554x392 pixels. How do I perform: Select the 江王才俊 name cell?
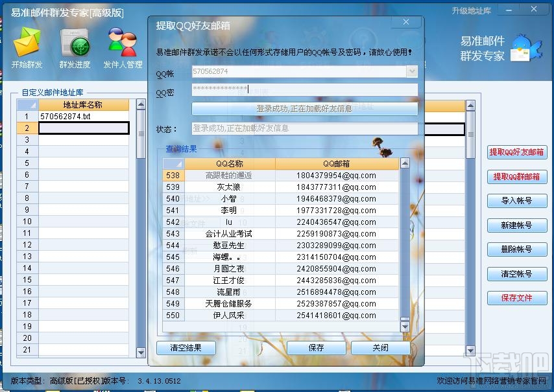[230, 280]
